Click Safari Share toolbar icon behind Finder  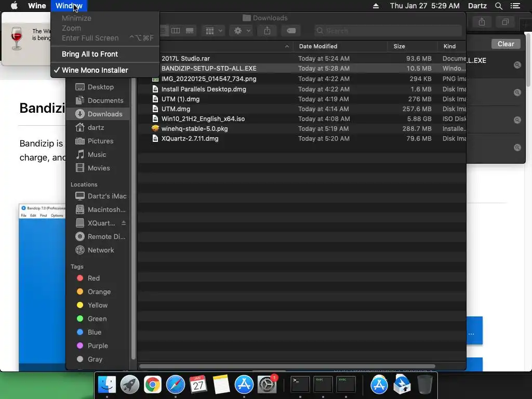482,22
